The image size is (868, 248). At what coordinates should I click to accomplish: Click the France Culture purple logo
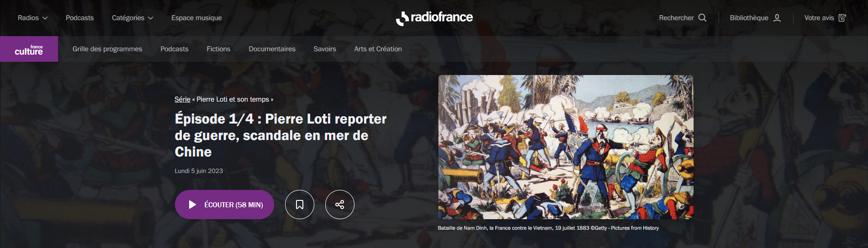pyautogui.click(x=29, y=49)
